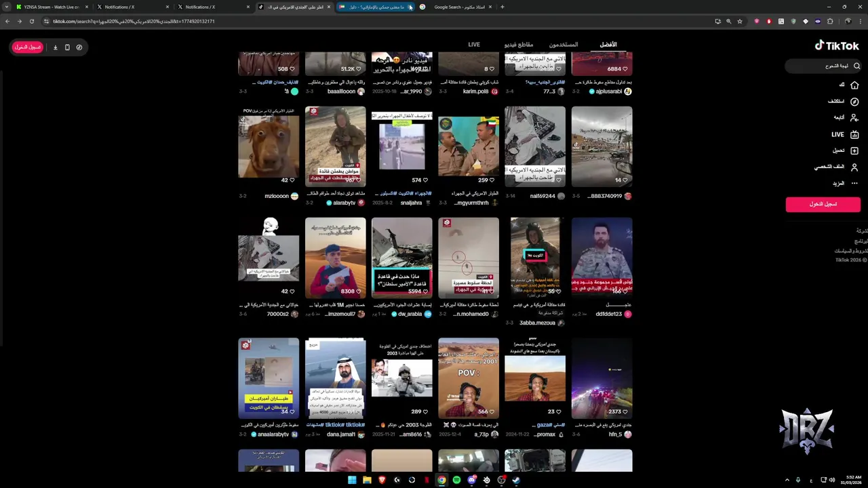
Task: Open user naif69244 profile link
Action: click(x=542, y=196)
